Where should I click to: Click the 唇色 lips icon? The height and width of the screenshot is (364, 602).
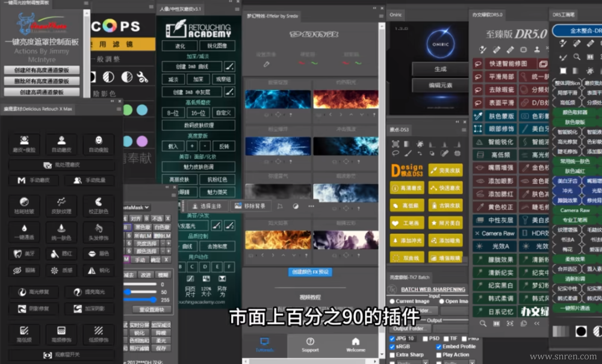point(92,253)
